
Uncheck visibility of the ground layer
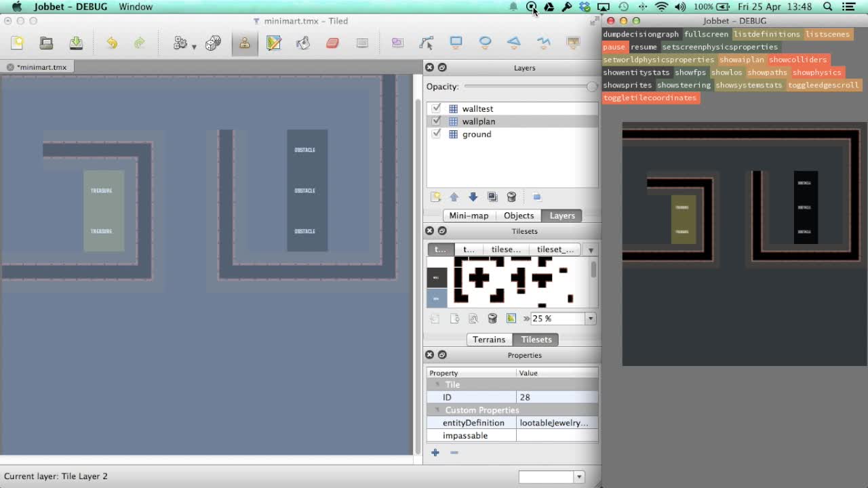coord(436,134)
